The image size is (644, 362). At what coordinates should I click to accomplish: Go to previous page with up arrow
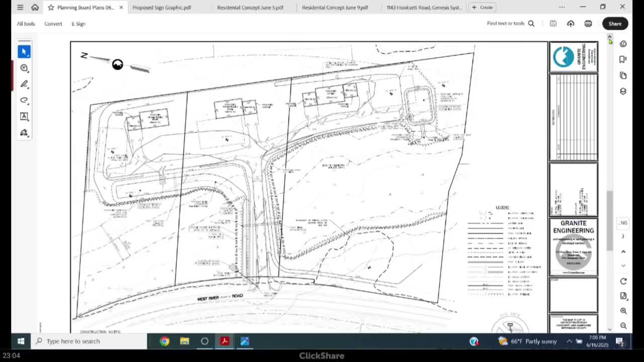pyautogui.click(x=623, y=251)
